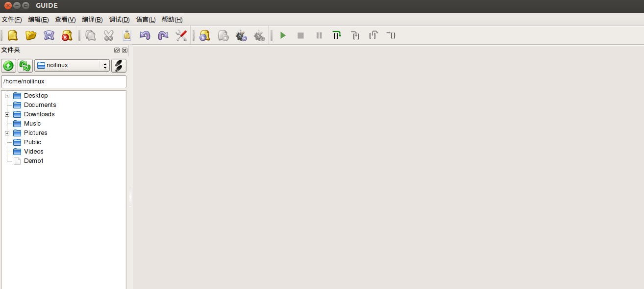Click the step-out debug icon
The width and height of the screenshot is (644, 289).
point(373,35)
